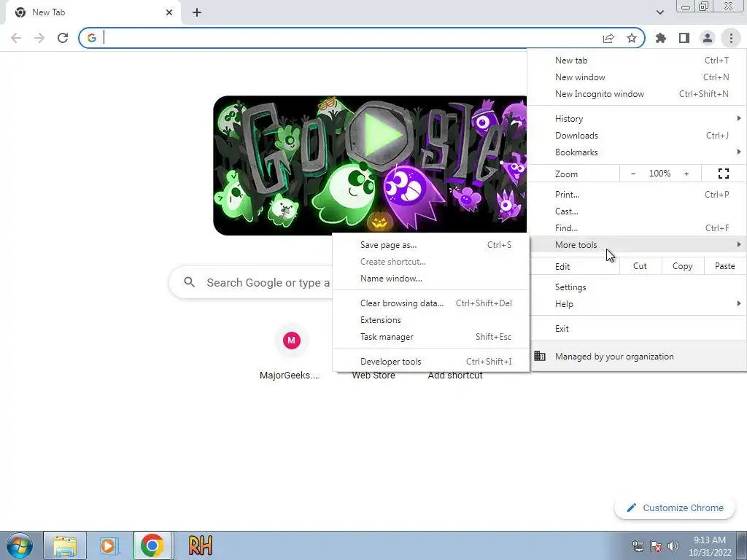Click the Add shortcut label
747x560 pixels.
point(455,376)
